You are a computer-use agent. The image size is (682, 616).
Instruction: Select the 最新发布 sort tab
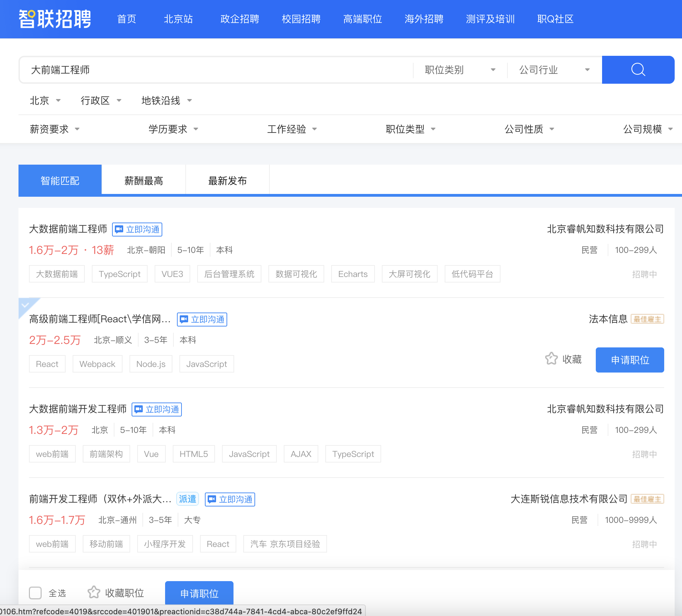click(x=227, y=181)
